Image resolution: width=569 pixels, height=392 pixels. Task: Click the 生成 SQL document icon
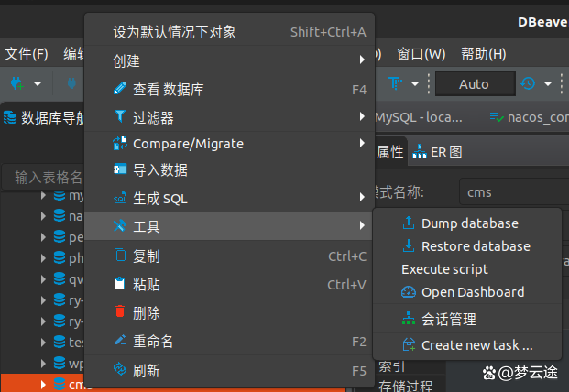click(120, 197)
